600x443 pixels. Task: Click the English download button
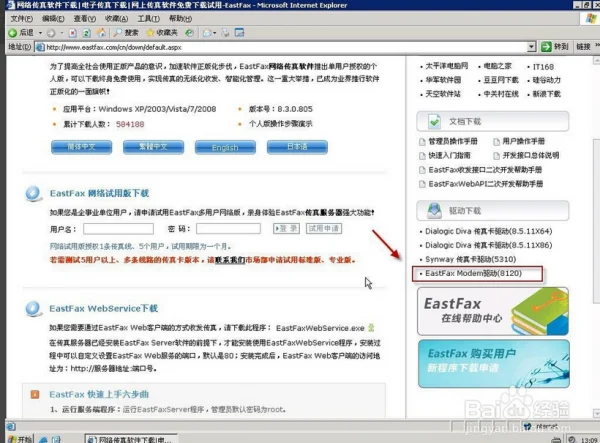[225, 147]
